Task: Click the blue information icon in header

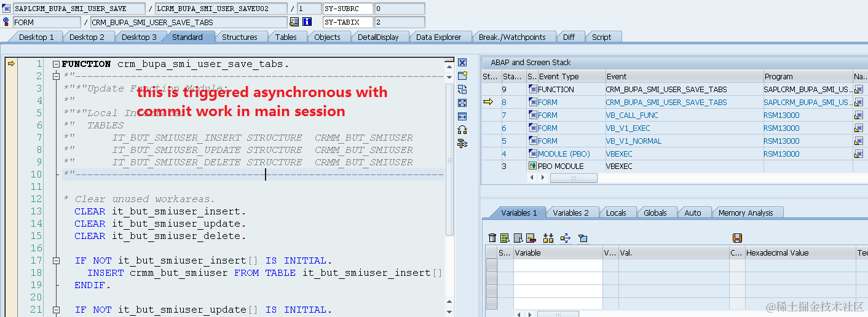Action: 307,22
